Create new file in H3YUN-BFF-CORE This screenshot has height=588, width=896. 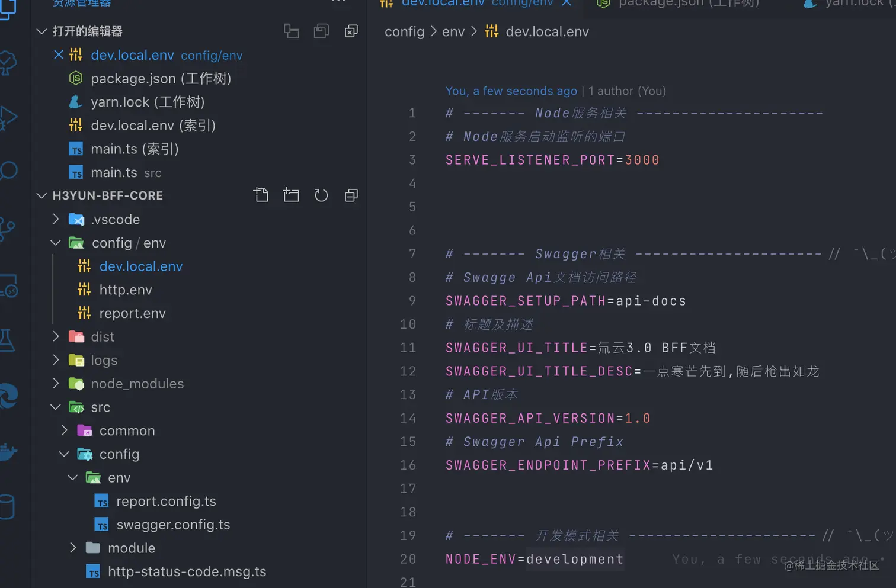point(261,195)
